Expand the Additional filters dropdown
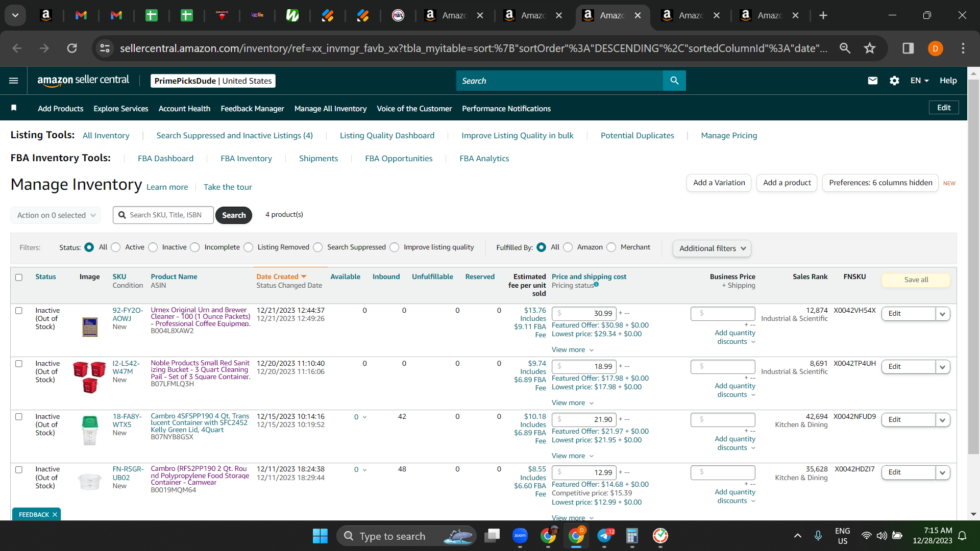980x551 pixels. 712,248
